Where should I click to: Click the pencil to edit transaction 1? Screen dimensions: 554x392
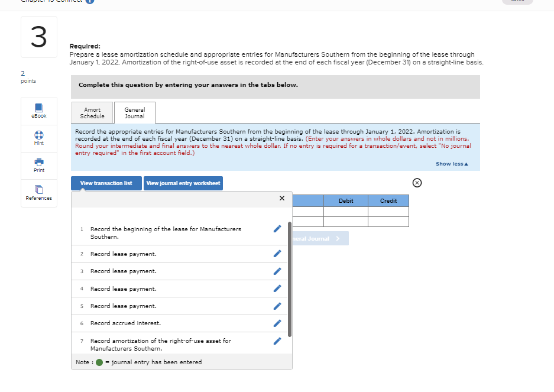tap(277, 229)
